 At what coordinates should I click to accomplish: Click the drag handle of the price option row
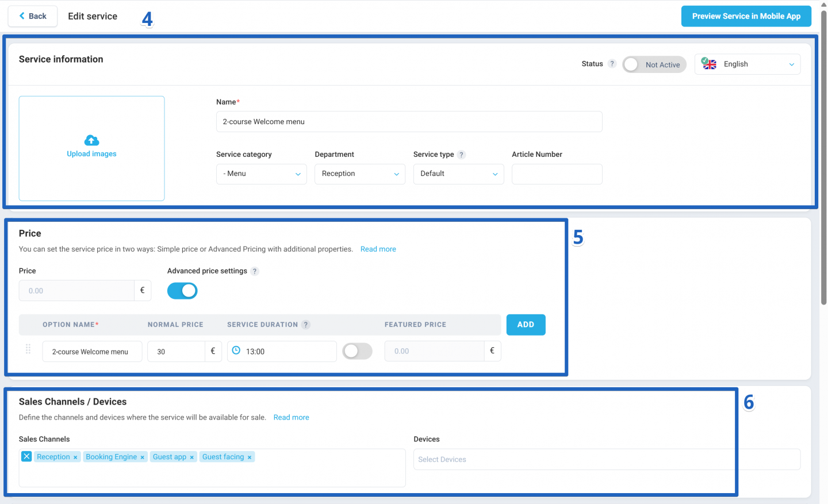(28, 349)
